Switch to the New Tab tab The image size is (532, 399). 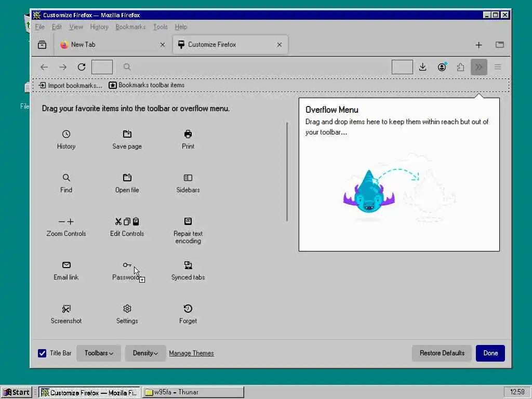112,45
